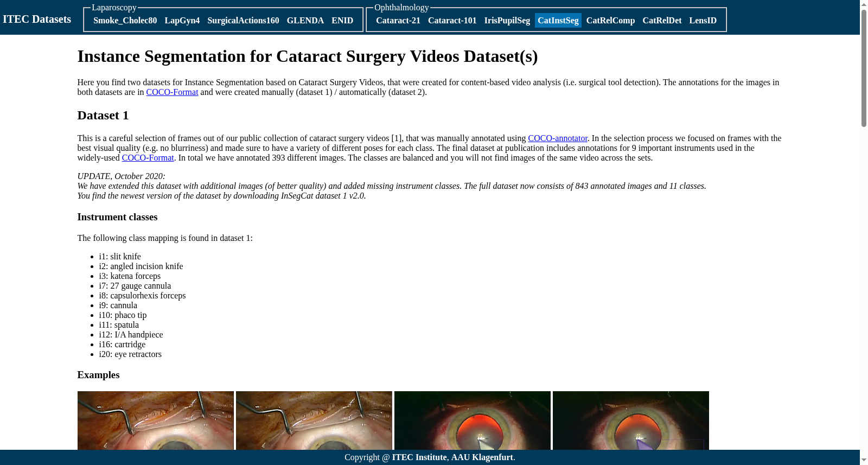
Task: Click 'ITEC Institute' in the footer
Action: click(419, 457)
